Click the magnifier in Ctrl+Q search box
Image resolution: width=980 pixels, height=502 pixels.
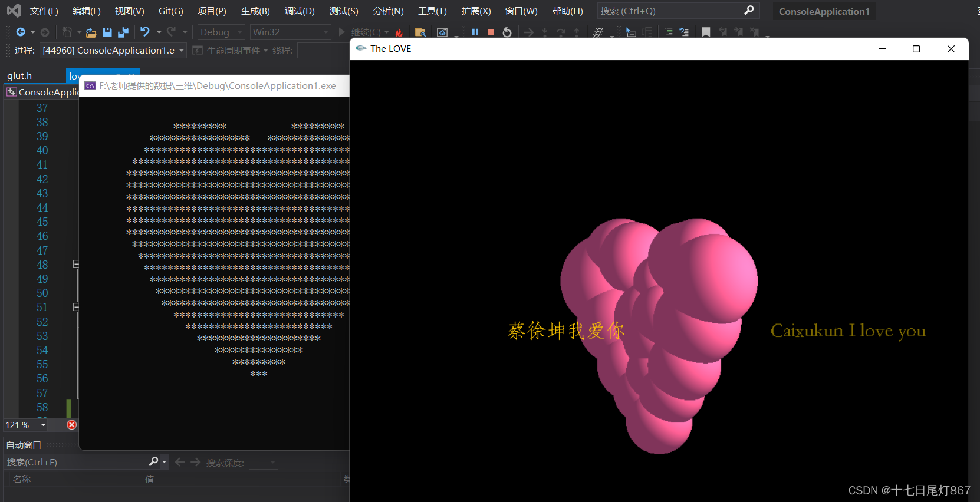tap(749, 11)
